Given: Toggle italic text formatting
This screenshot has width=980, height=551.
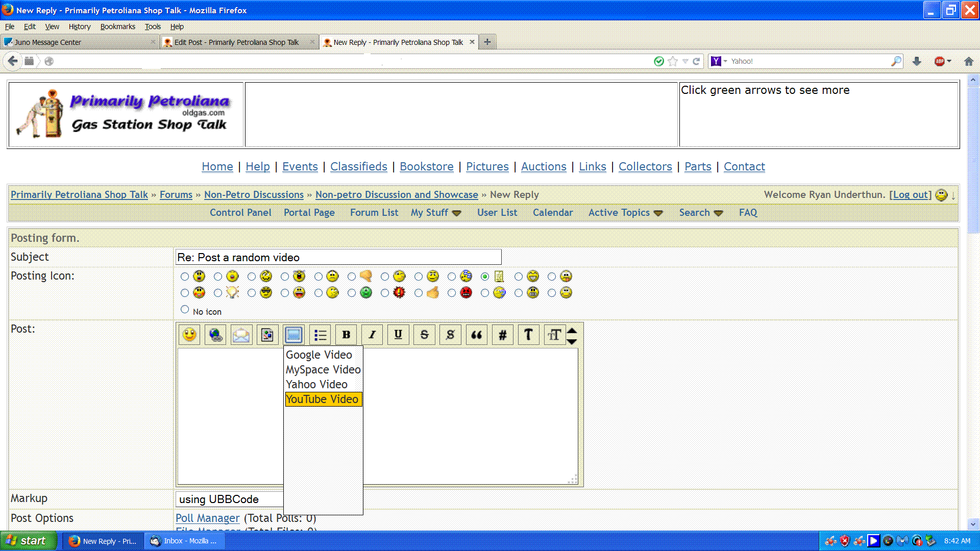Looking at the screenshot, I should click(x=372, y=335).
